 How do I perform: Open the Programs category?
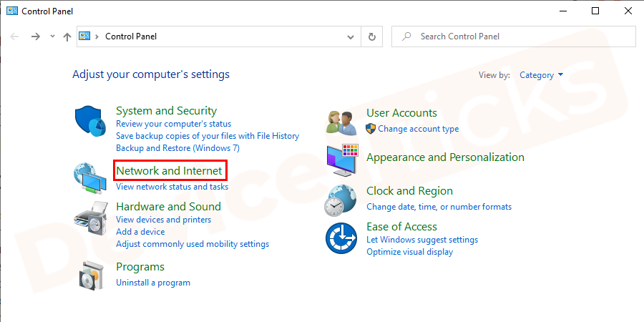point(140,267)
